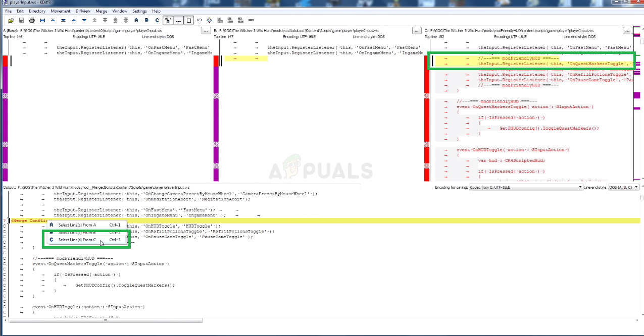Screen dimensions: 644x336
Task: Open the Movement menu
Action: point(61,11)
